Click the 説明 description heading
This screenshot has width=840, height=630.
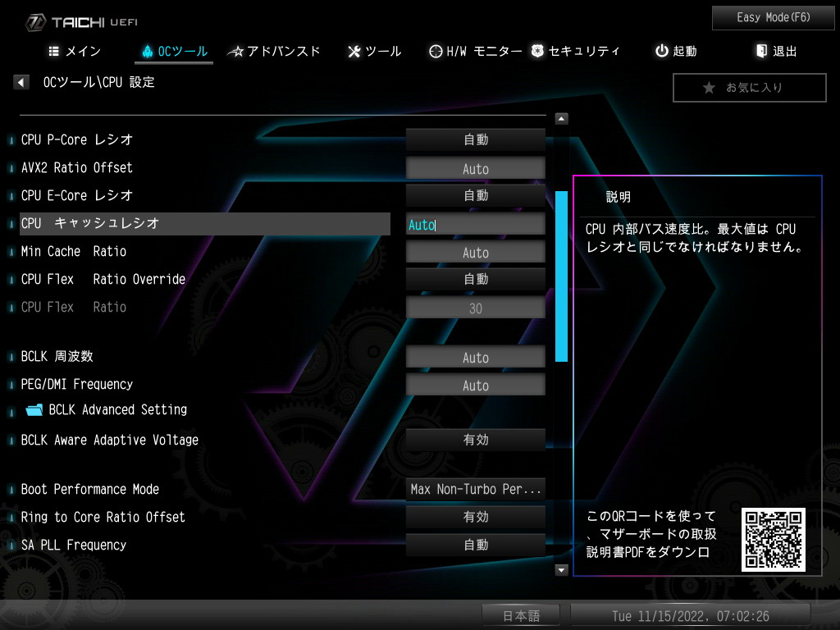pos(619,197)
